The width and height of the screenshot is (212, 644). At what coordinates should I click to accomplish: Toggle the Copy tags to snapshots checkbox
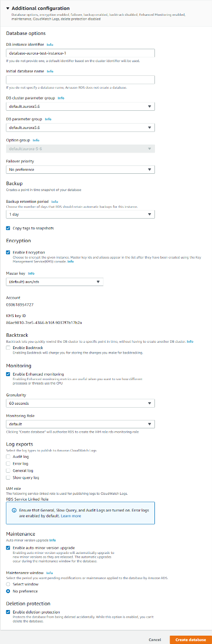[x=8, y=228]
